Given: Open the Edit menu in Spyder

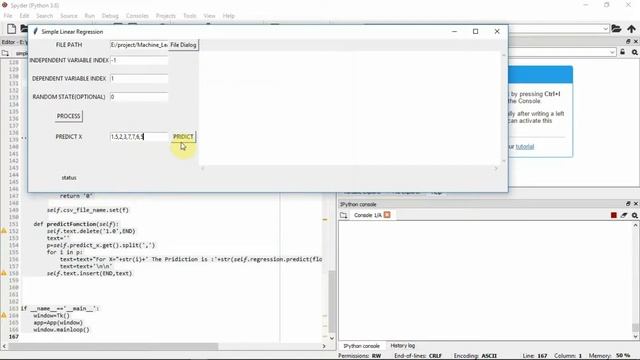Looking at the screenshot, I should 24,16.
